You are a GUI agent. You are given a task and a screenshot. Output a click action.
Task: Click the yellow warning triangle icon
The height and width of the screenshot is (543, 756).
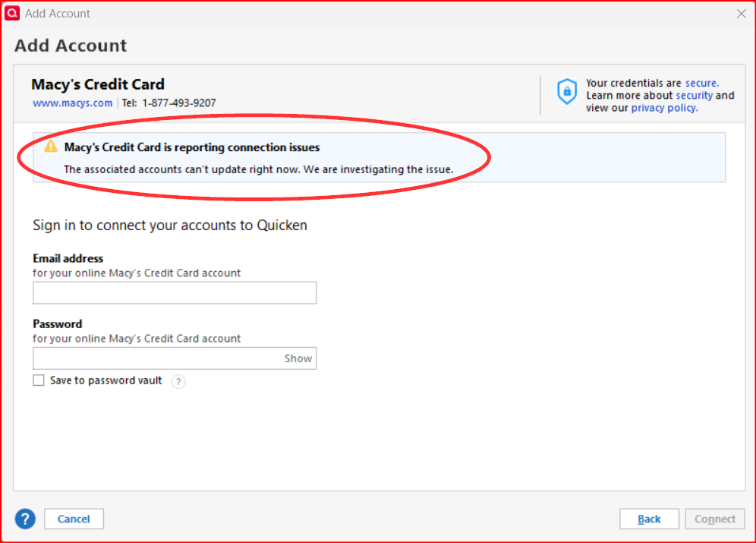(51, 147)
